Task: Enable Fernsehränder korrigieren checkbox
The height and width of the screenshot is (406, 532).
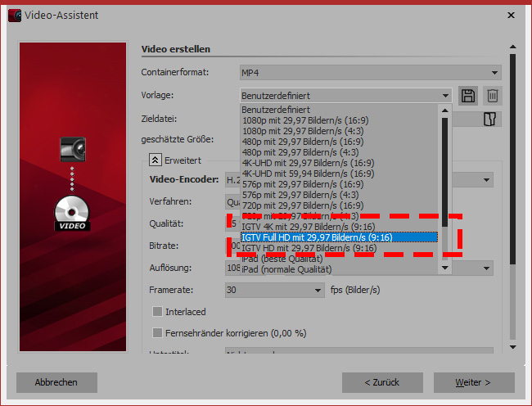Action: [x=157, y=332]
